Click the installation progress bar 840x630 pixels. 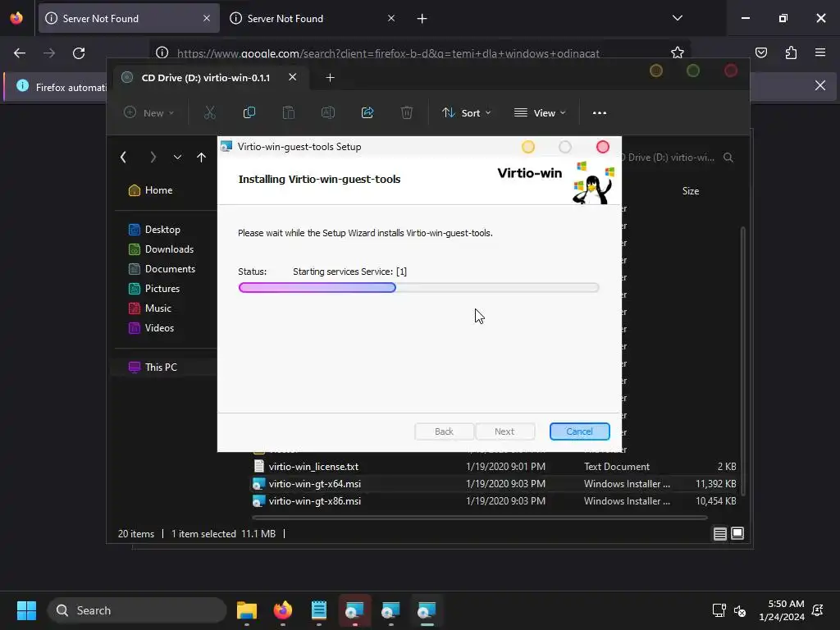418,288
